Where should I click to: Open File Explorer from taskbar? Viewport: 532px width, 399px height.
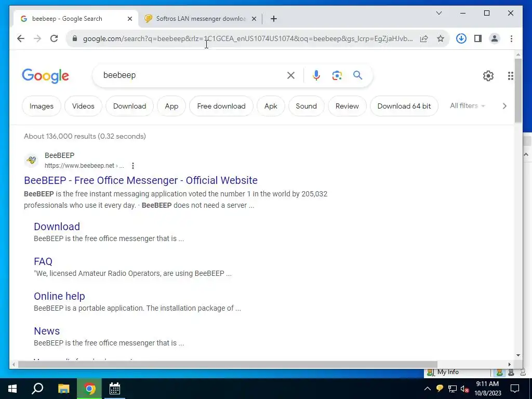click(63, 389)
